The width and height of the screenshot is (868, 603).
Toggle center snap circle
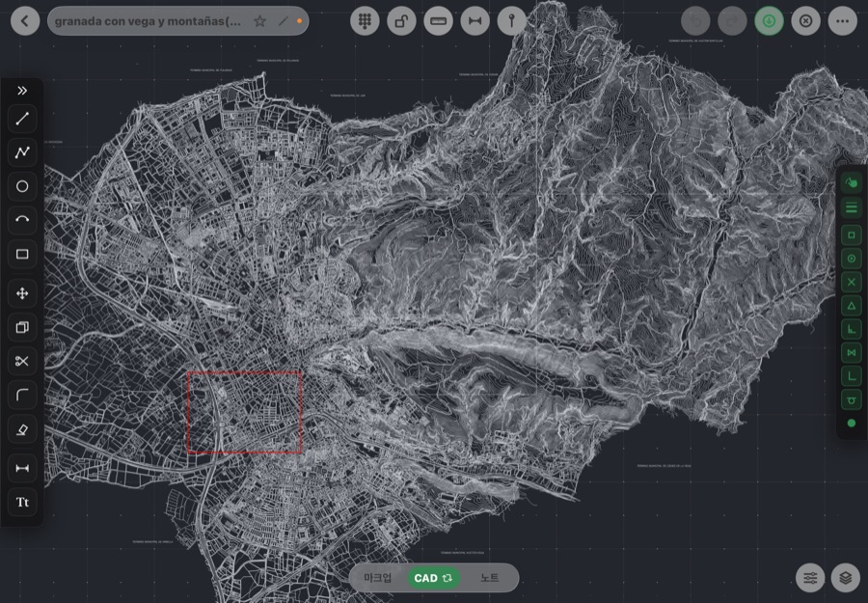[x=852, y=258]
